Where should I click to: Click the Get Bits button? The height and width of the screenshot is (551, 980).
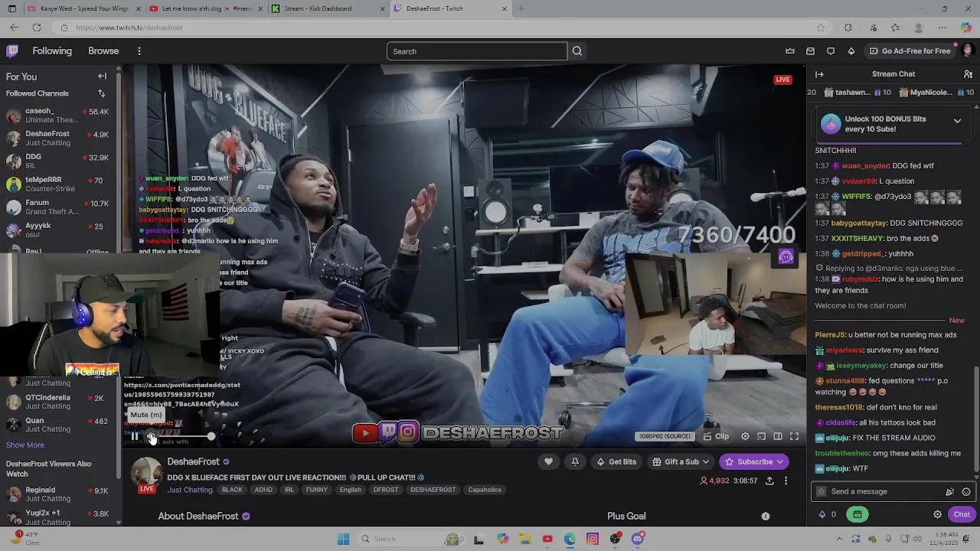coord(616,461)
